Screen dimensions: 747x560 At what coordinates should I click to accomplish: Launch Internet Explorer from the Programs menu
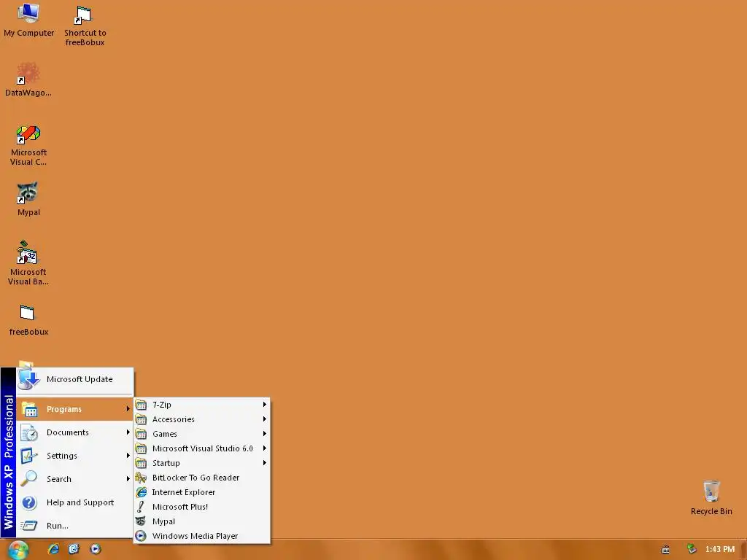point(202,492)
